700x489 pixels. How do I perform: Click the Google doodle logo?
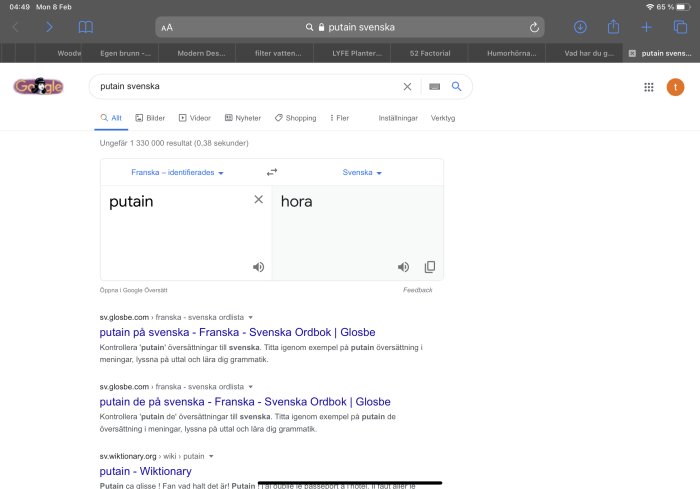(x=38, y=86)
